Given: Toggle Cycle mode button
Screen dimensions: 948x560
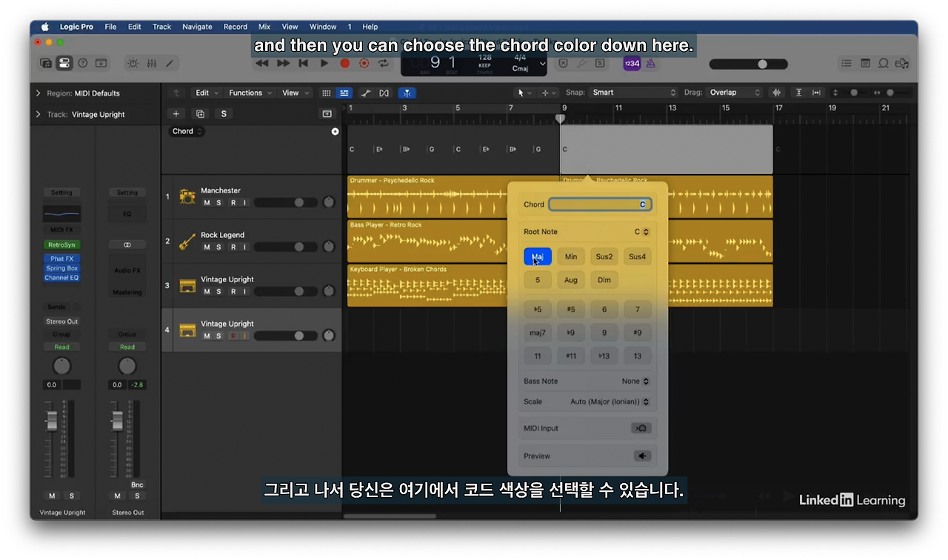Looking at the screenshot, I should [x=383, y=64].
